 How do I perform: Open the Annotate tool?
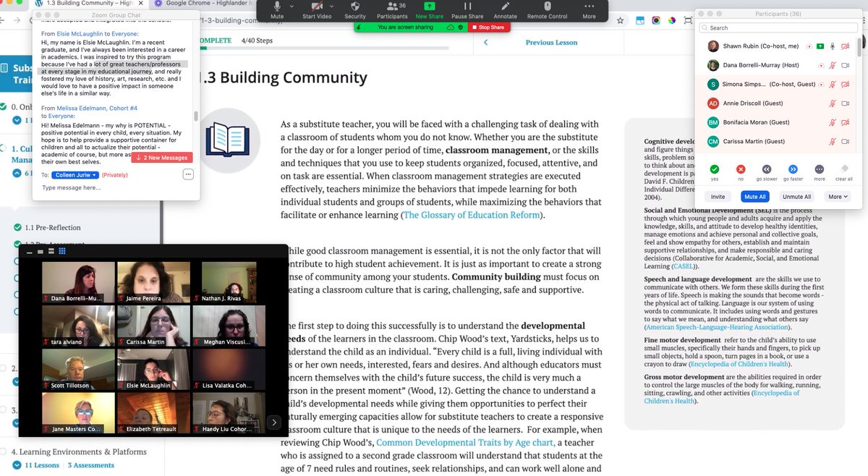[505, 11]
